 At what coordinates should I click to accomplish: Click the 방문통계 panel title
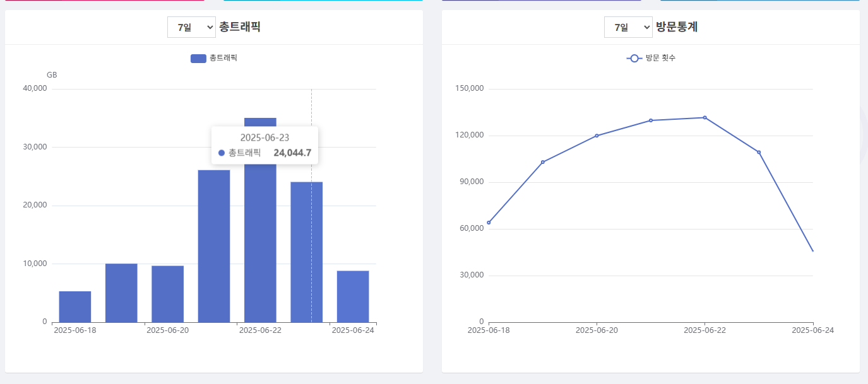[x=676, y=27]
